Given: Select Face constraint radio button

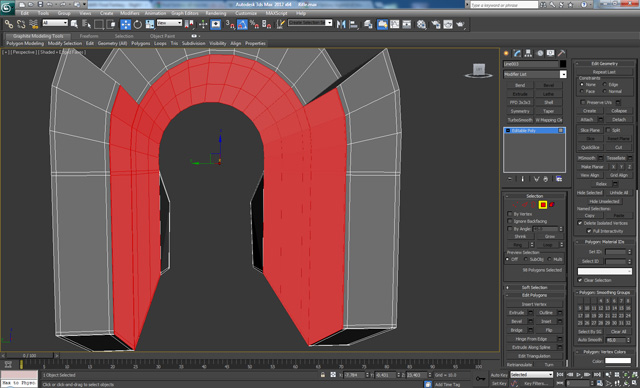Looking at the screenshot, I should click(582, 91).
